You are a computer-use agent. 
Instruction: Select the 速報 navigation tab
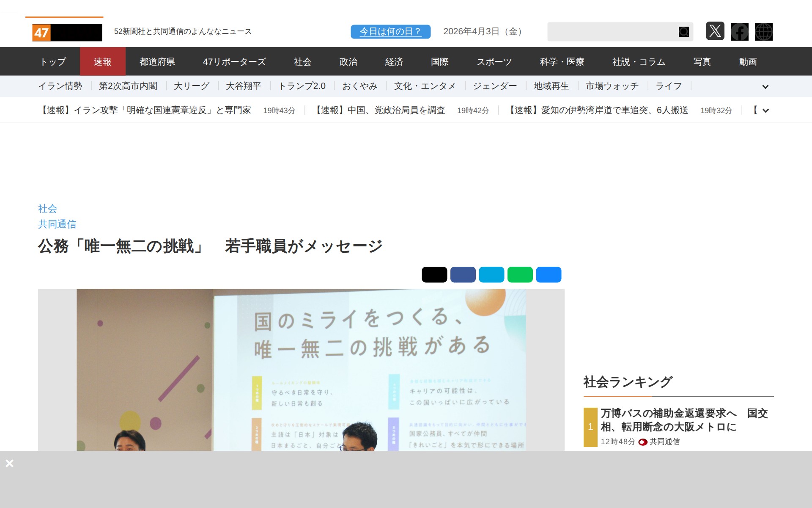pos(102,62)
